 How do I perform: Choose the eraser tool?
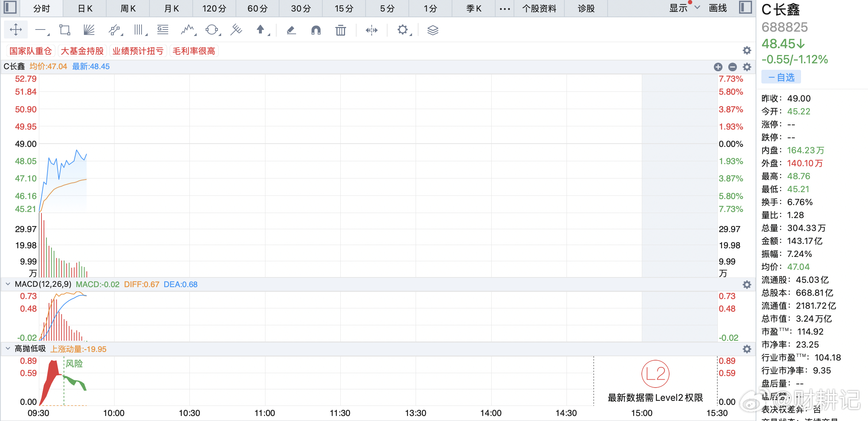coord(291,30)
